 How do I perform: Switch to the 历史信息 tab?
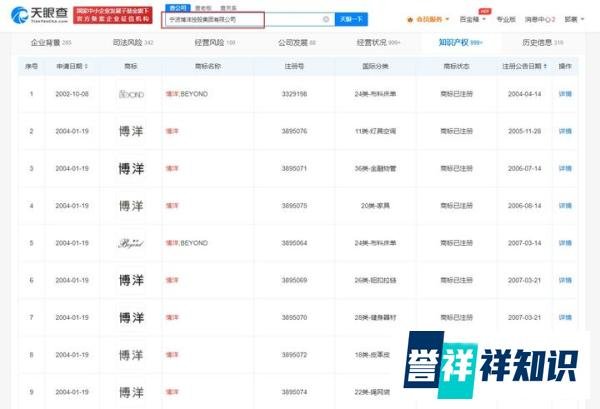pyautogui.click(x=543, y=42)
